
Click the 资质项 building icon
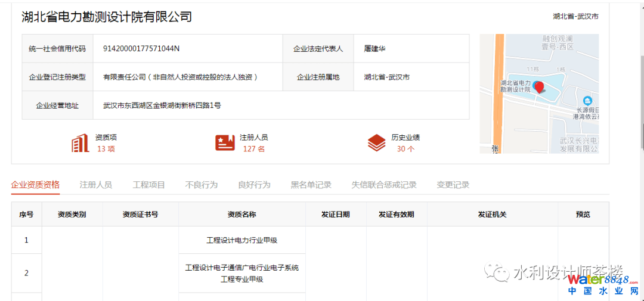pos(80,143)
